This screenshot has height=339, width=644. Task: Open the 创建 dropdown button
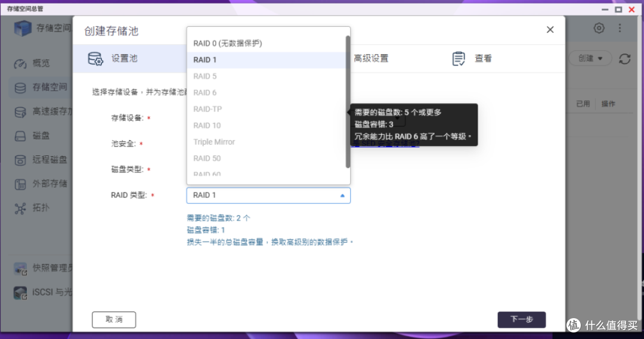(590, 58)
